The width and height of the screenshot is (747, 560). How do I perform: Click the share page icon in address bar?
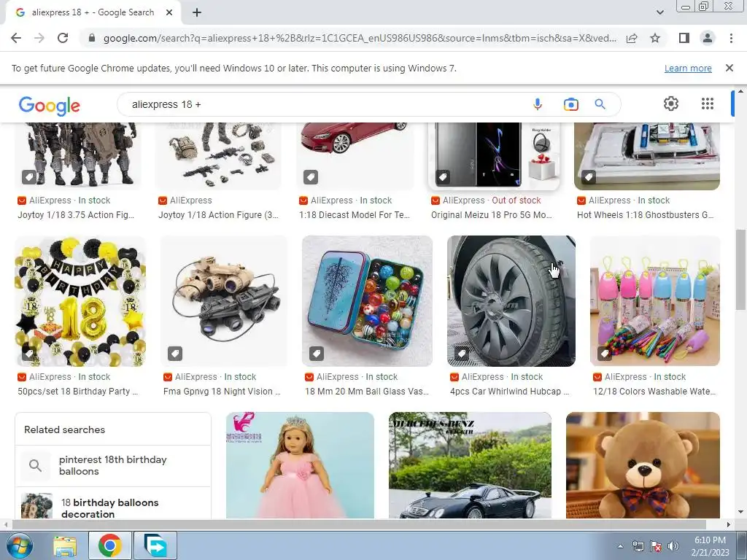point(632,38)
